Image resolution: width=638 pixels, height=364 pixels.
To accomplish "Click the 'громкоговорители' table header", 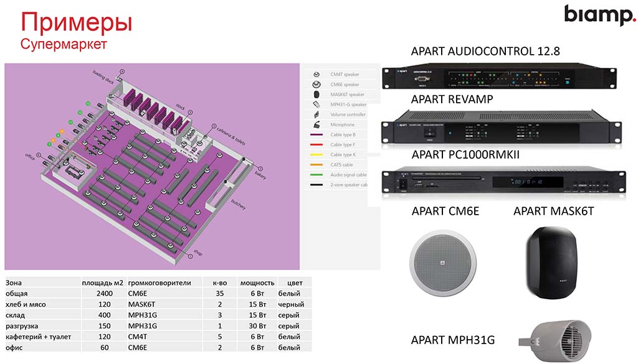I will 159,282.
